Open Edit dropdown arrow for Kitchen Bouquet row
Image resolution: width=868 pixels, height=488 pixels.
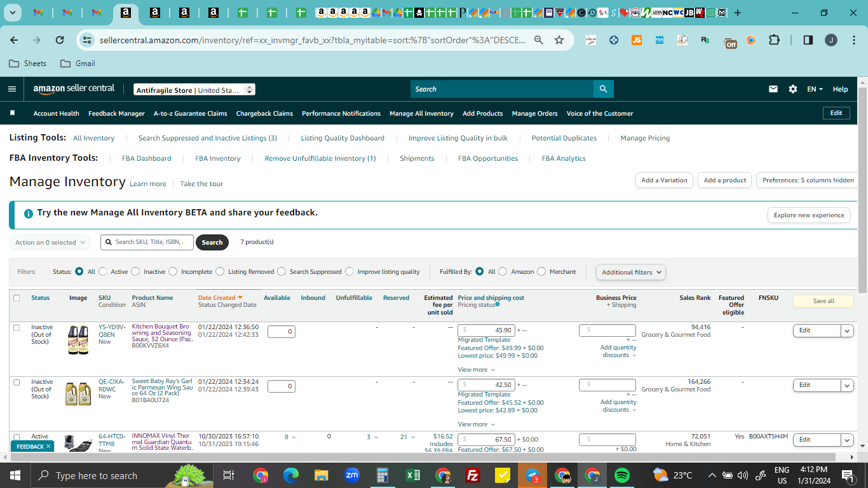pos(847,330)
